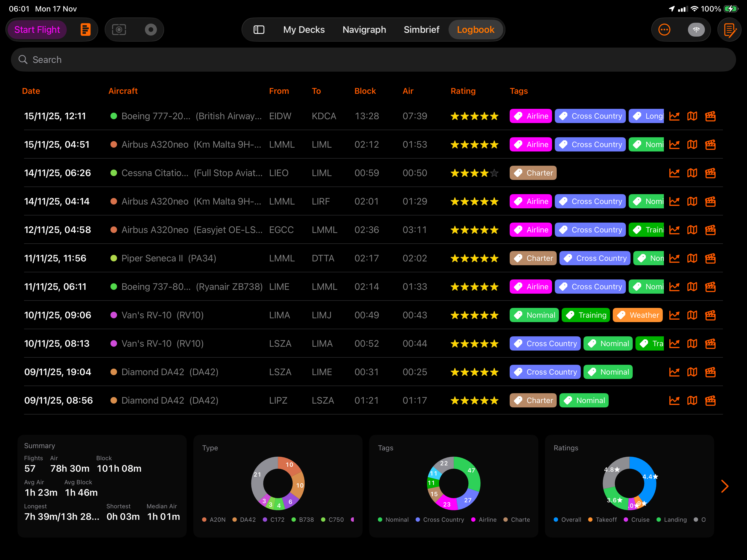
Task: Focus the Search field
Action: 373,59
